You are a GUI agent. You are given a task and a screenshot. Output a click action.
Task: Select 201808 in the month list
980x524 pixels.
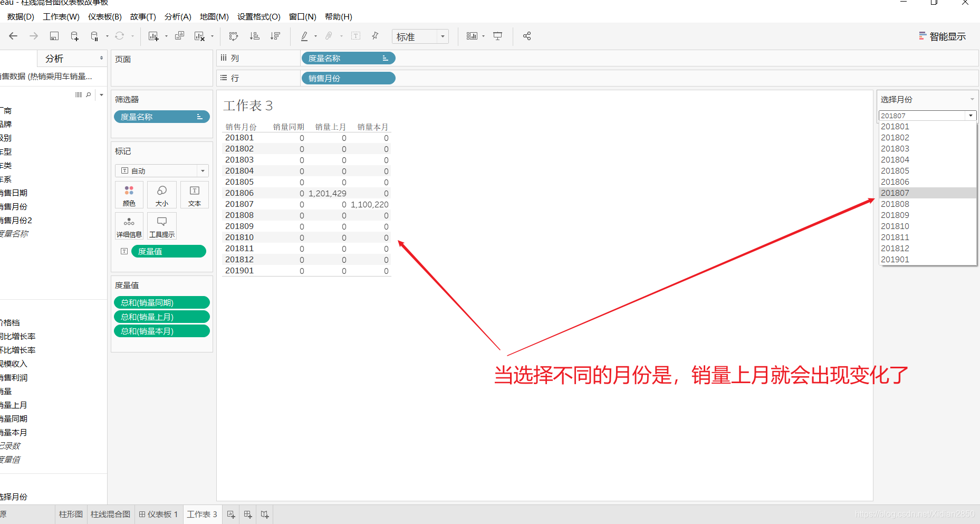[927, 204]
